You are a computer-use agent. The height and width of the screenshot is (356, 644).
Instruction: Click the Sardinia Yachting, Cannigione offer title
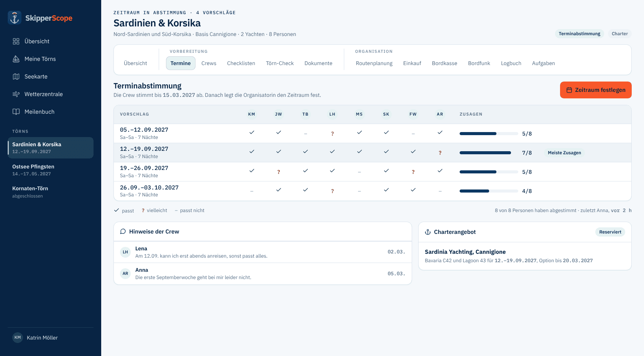pyautogui.click(x=465, y=252)
